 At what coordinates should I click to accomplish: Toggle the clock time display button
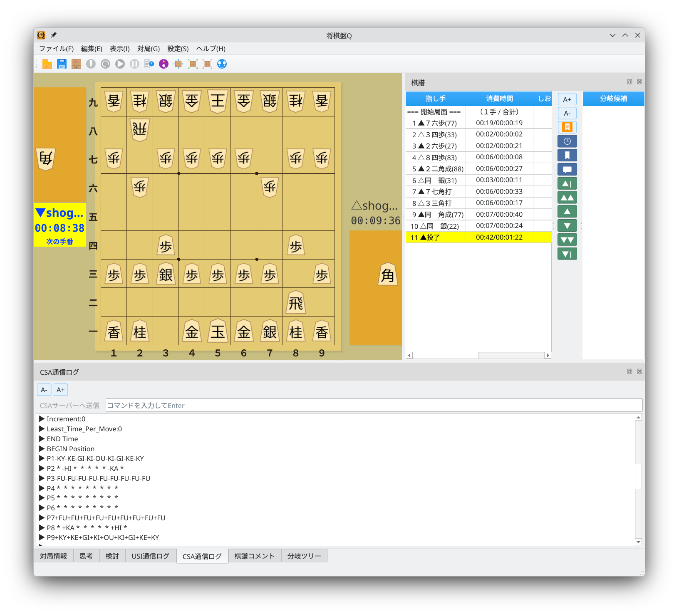[567, 141]
